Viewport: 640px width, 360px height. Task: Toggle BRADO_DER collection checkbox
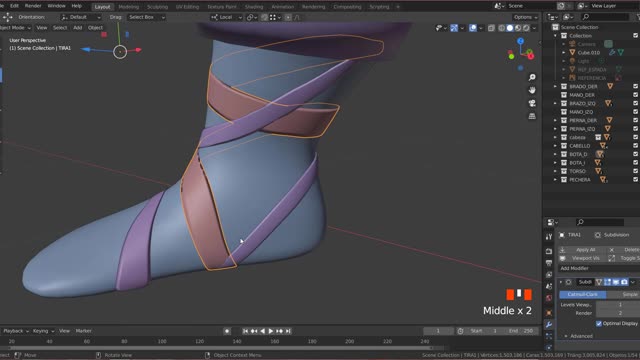click(x=636, y=86)
